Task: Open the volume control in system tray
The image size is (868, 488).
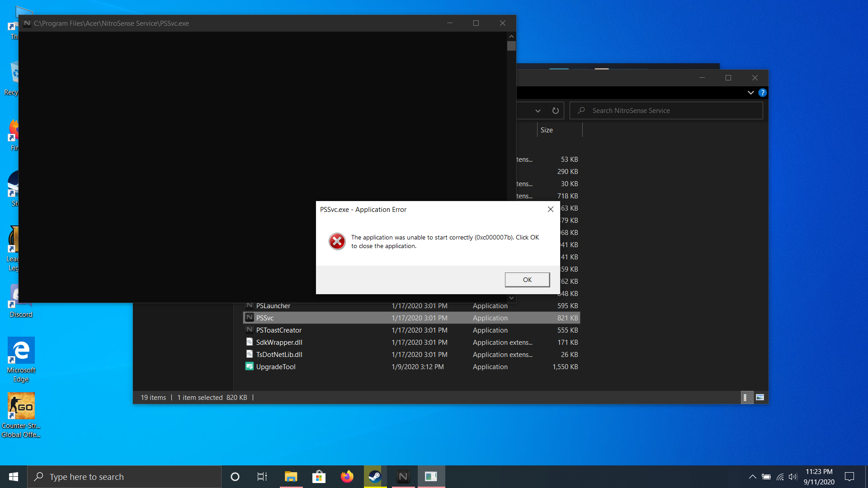Action: [793, 477]
